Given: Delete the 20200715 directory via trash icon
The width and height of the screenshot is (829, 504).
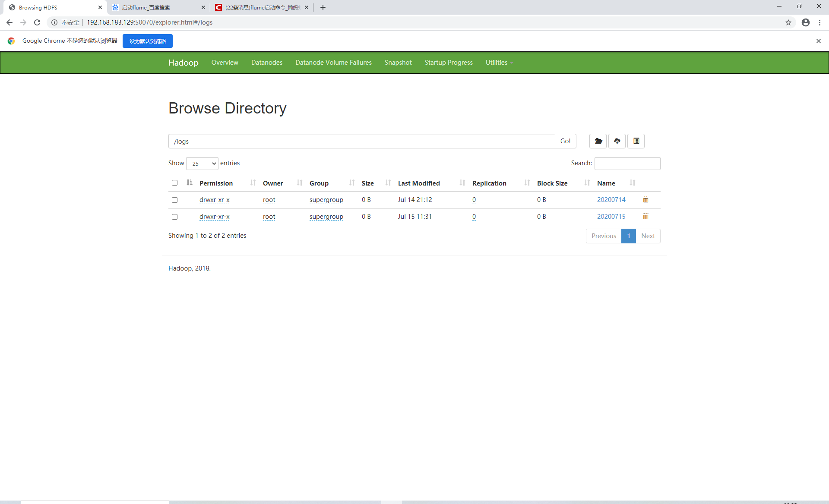Looking at the screenshot, I should (x=645, y=216).
